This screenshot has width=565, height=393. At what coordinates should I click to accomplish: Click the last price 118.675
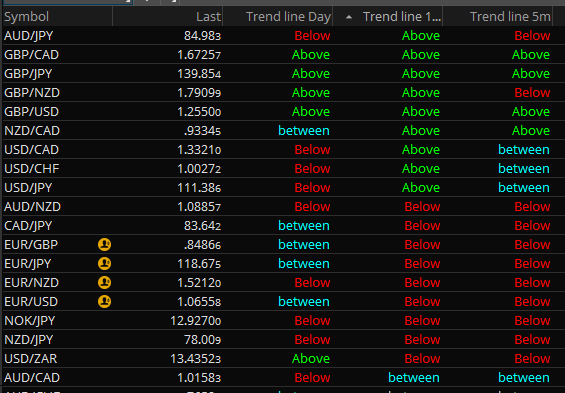[x=199, y=264]
